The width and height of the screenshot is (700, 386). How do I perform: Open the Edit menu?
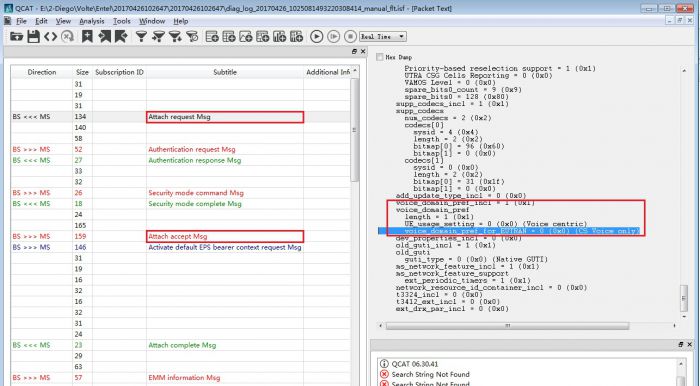tap(42, 21)
